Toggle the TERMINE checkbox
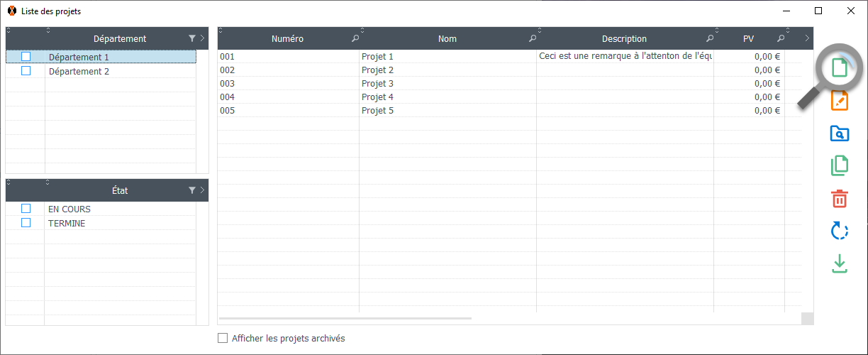The width and height of the screenshot is (868, 355). click(26, 223)
